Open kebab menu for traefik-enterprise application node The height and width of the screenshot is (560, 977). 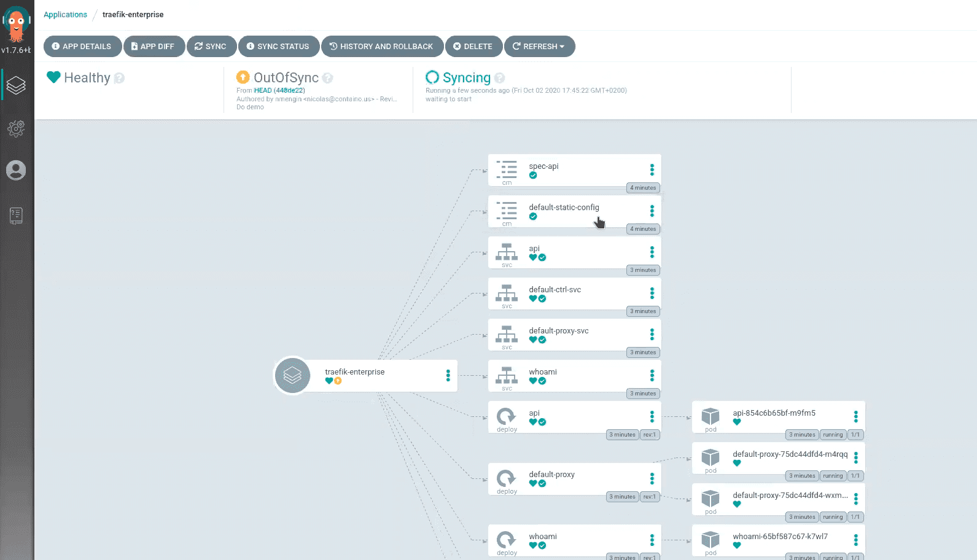[448, 375]
